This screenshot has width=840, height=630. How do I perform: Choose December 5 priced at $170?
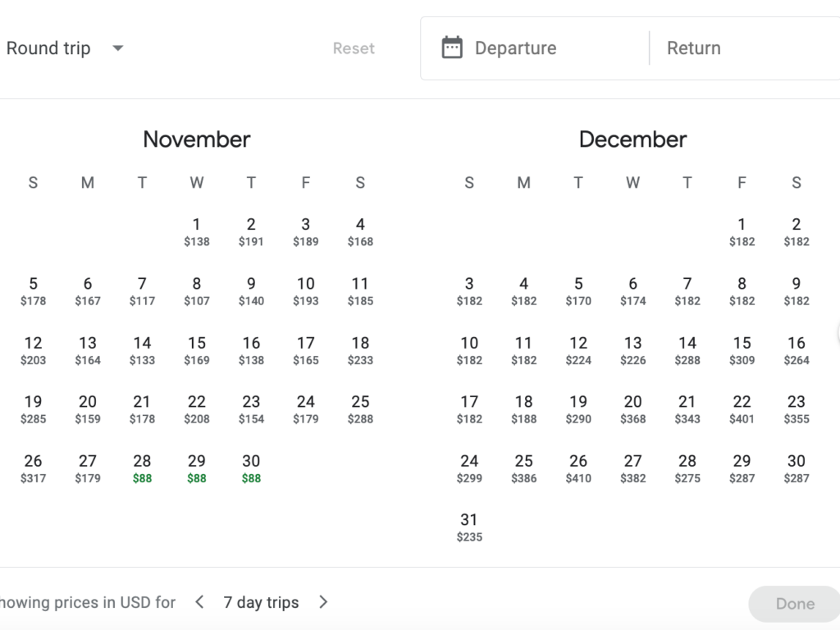pyautogui.click(x=578, y=291)
